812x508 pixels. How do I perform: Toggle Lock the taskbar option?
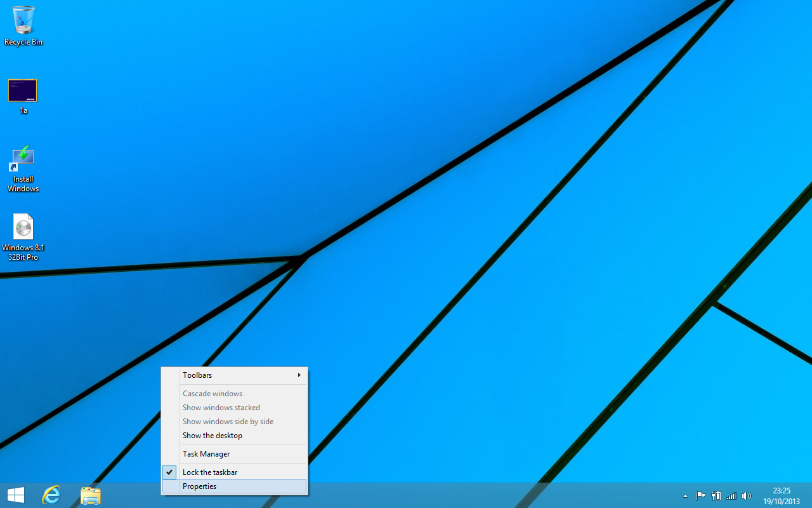[235, 472]
